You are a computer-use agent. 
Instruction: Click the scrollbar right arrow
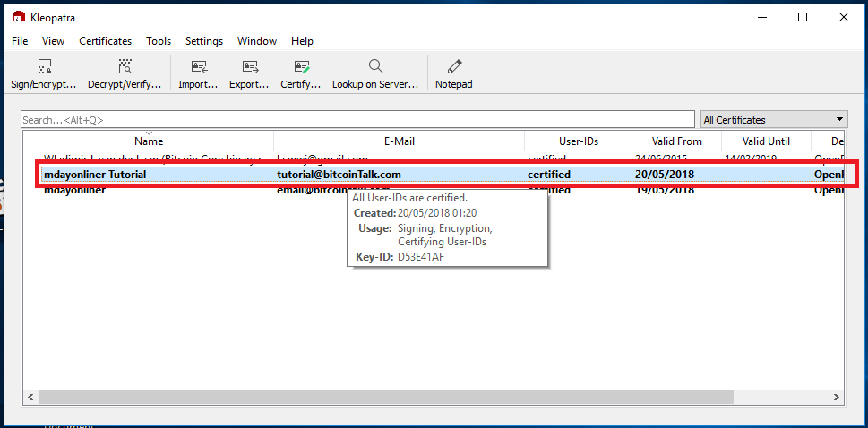[838, 397]
